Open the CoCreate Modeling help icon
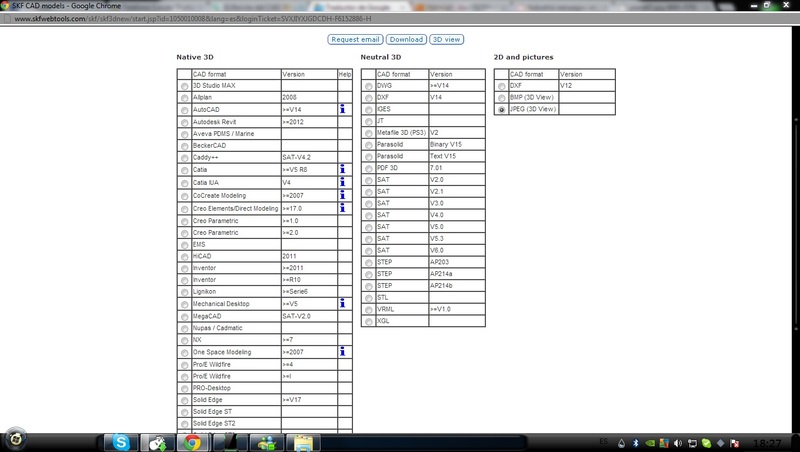This screenshot has width=800, height=452. click(342, 195)
